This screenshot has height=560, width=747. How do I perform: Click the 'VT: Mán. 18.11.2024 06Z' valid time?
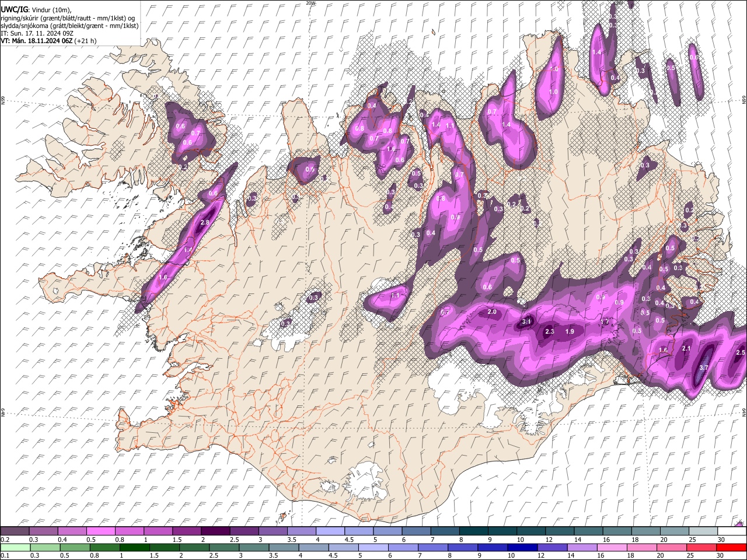pos(36,41)
